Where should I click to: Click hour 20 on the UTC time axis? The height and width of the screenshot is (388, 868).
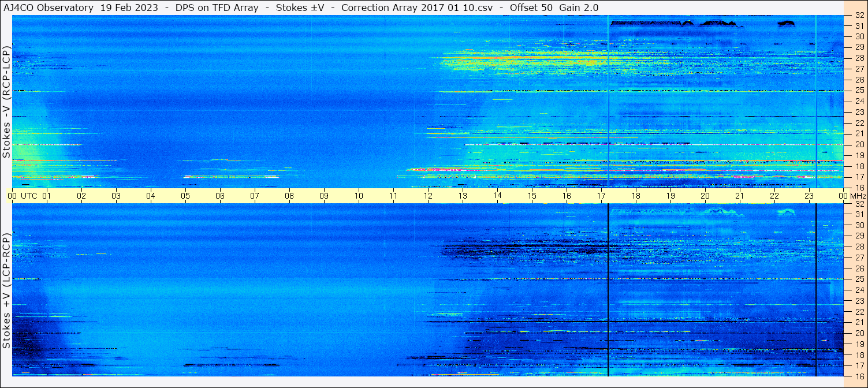705,196
